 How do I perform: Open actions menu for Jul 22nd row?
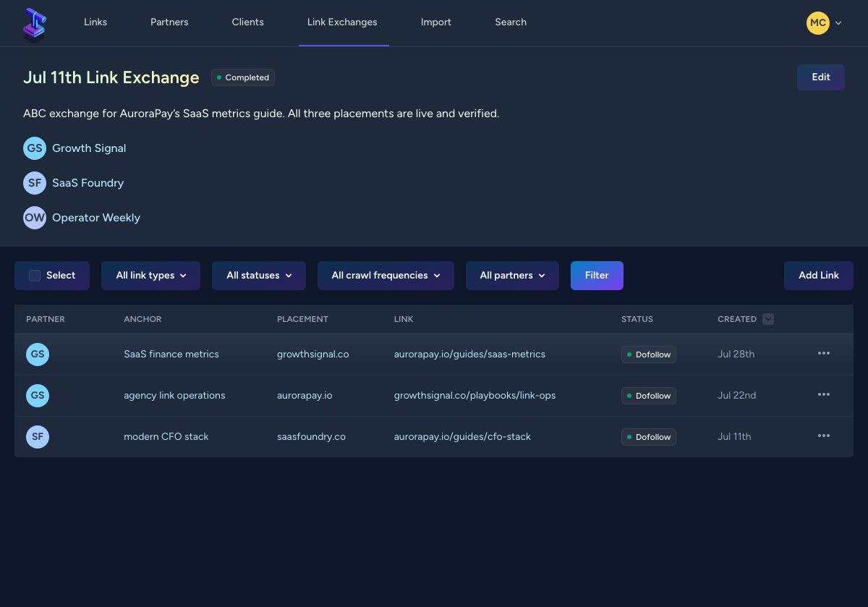click(824, 395)
